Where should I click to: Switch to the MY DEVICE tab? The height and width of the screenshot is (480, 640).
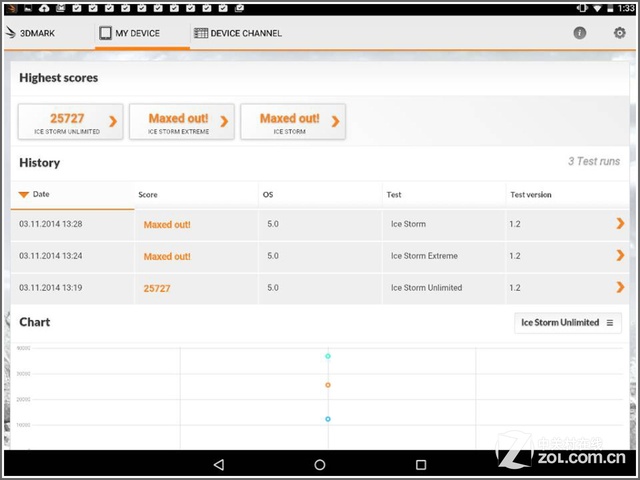pos(142,33)
